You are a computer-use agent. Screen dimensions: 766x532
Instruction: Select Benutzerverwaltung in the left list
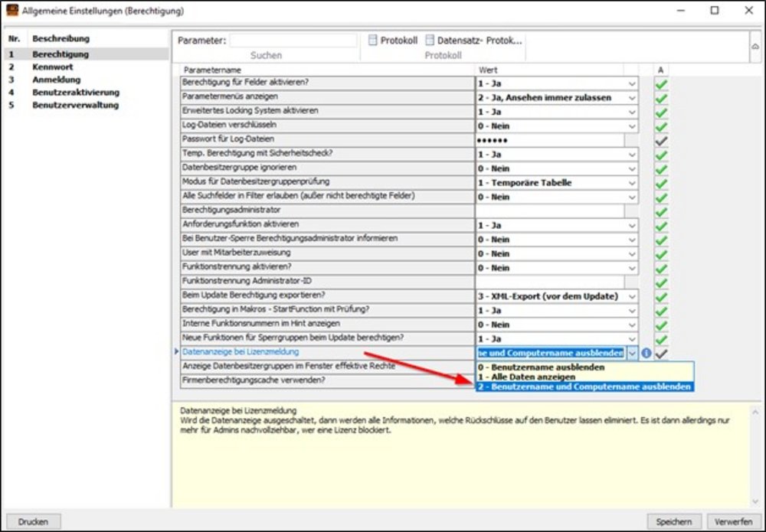[x=75, y=105]
